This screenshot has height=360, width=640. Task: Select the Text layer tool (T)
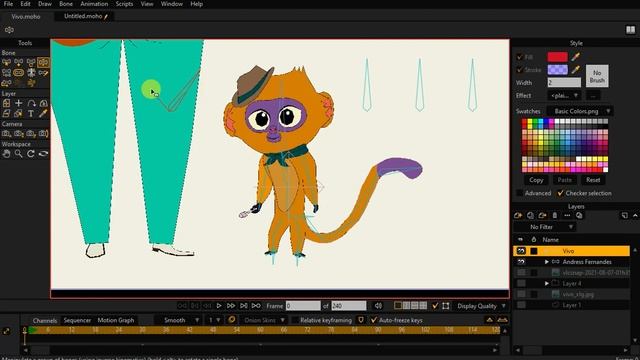pyautogui.click(x=31, y=113)
